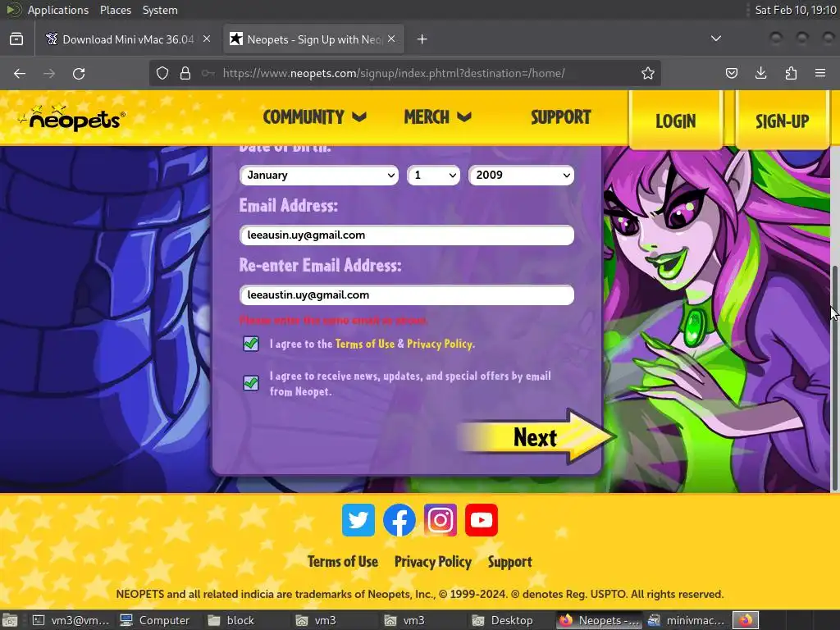The image size is (840, 630).
Task: Click the Neopets logo
Action: pyautogui.click(x=72, y=118)
